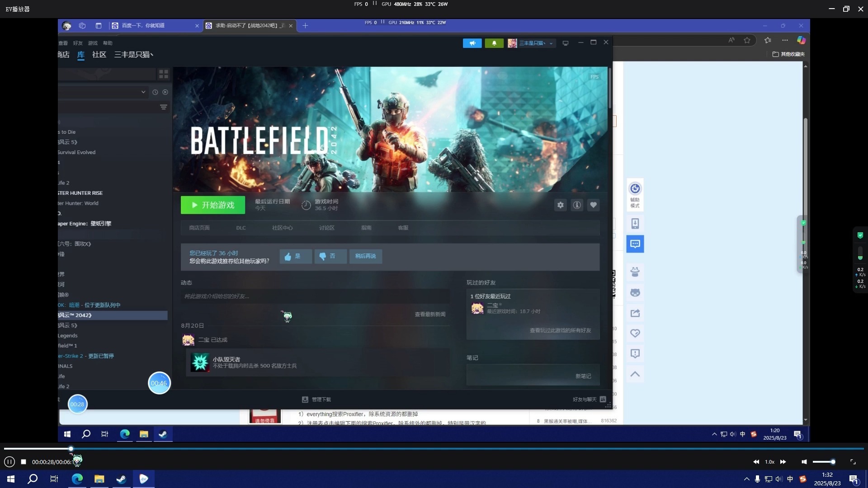The width and height of the screenshot is (868, 488).
Task: Open Steam from the bottom taskbar
Action: (121, 479)
